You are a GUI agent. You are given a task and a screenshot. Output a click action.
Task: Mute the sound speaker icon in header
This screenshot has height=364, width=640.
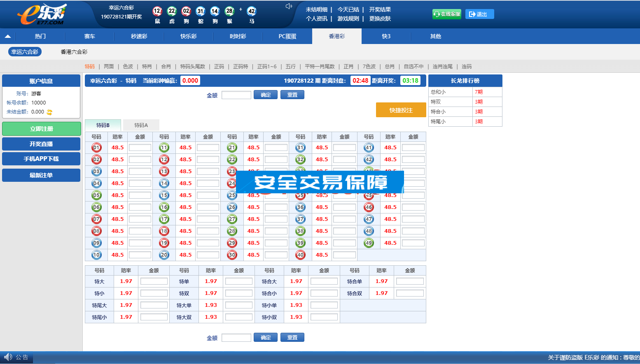pos(289,6)
